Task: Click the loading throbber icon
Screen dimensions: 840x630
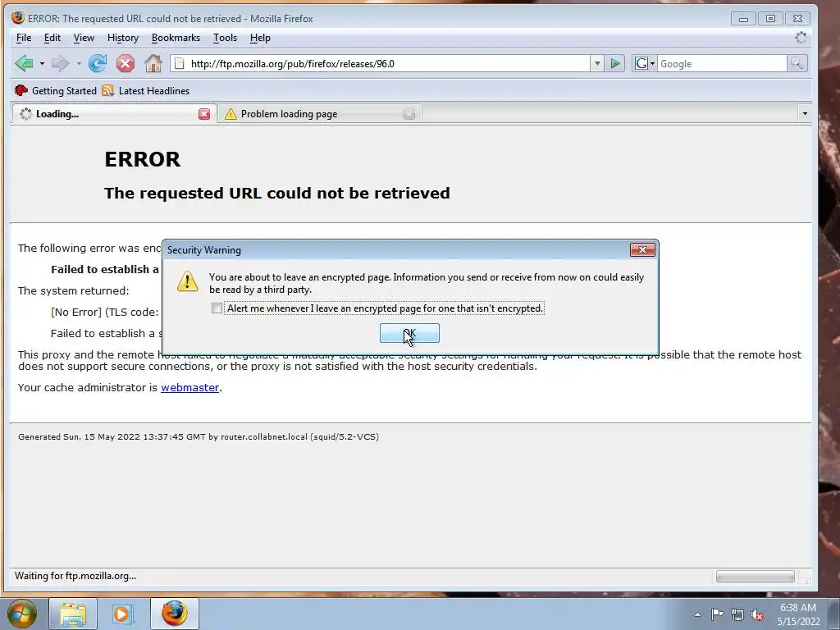Action: [x=801, y=38]
